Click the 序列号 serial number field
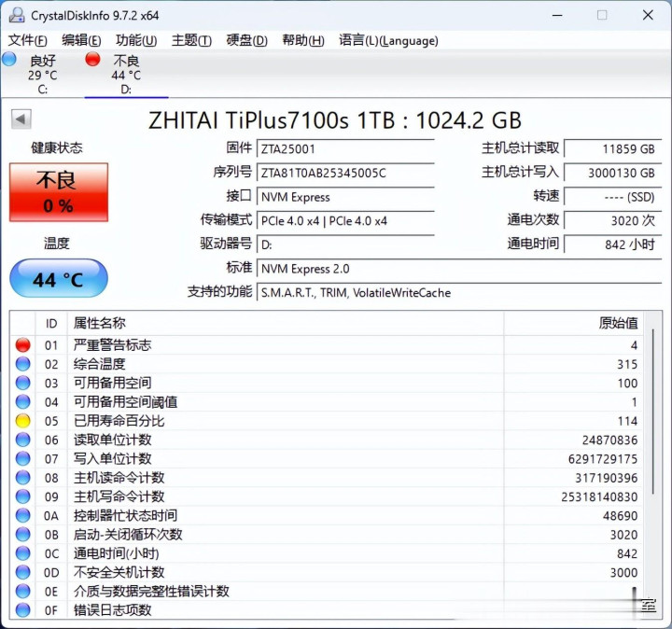This screenshot has width=672, height=629. (345, 173)
